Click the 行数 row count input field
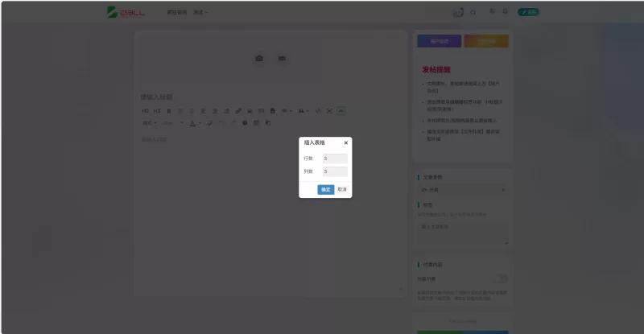644x334 pixels. pyautogui.click(x=335, y=159)
